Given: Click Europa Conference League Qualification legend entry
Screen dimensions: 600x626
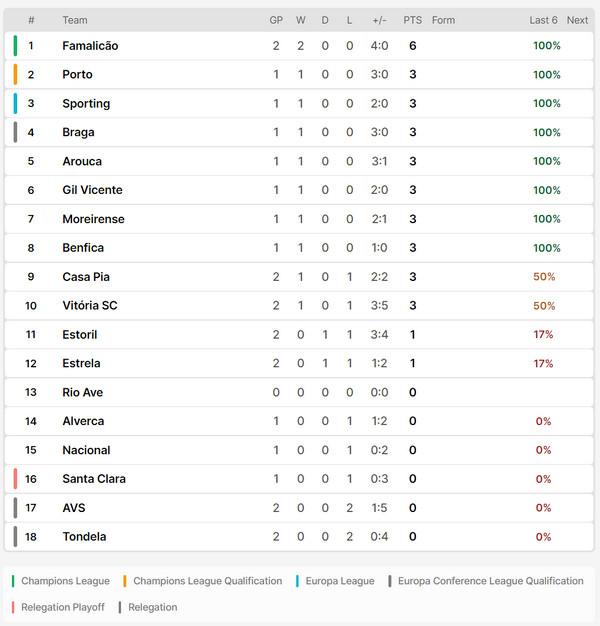Looking at the screenshot, I should (x=486, y=581).
